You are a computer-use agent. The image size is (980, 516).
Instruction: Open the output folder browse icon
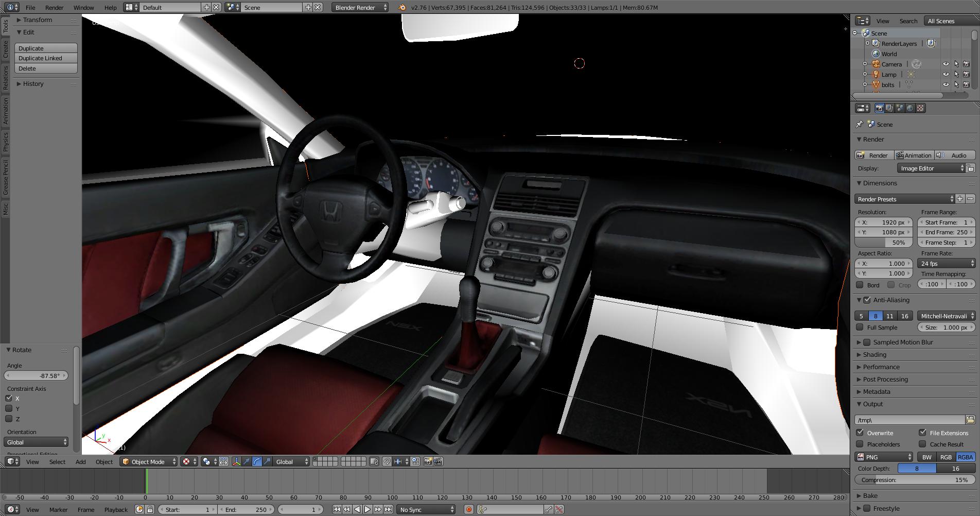coord(970,420)
